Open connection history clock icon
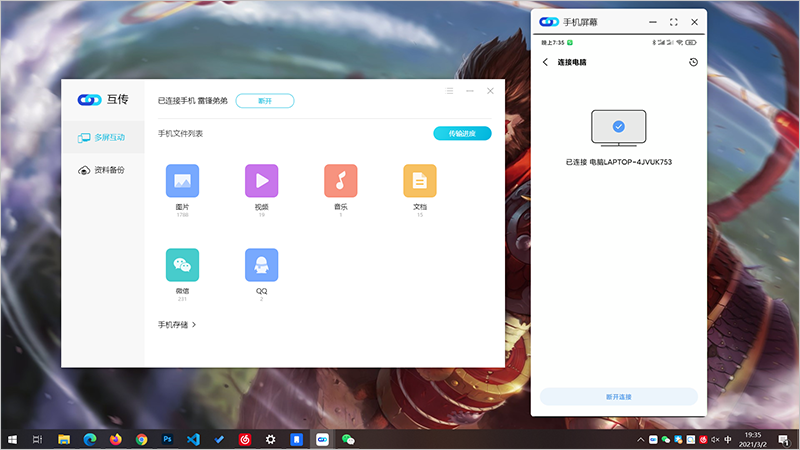The image size is (800, 450). [x=693, y=62]
